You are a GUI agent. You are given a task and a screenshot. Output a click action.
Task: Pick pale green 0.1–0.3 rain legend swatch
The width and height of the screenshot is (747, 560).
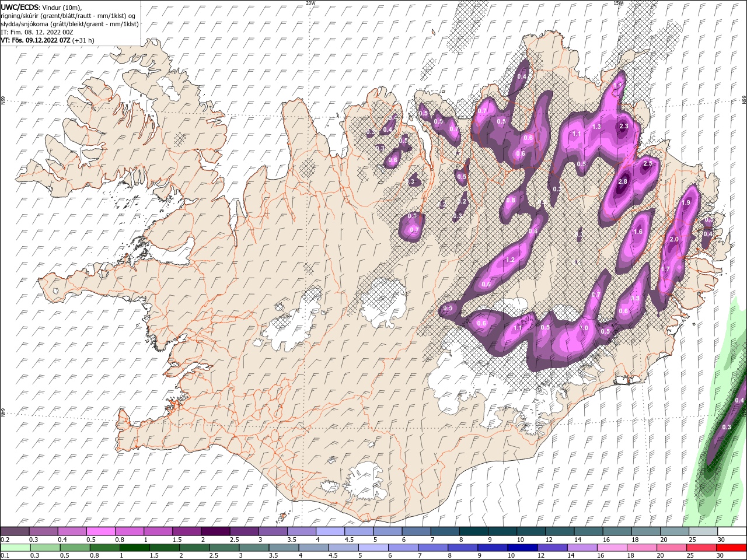[15, 548]
